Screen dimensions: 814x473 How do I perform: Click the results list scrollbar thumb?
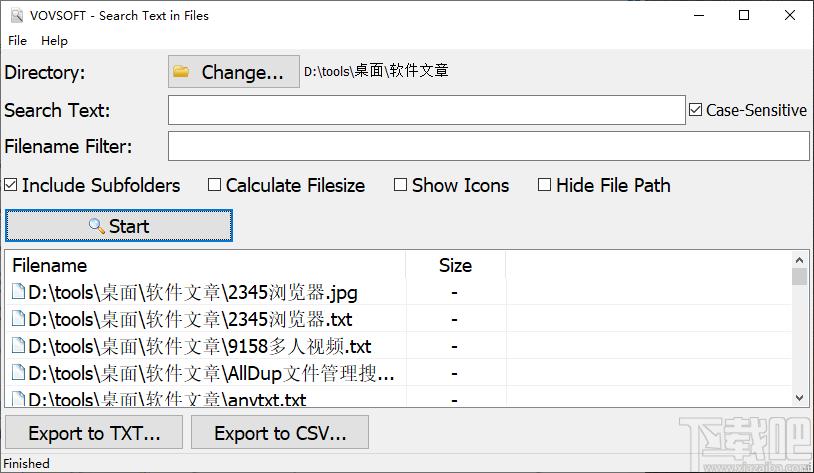[x=799, y=277]
